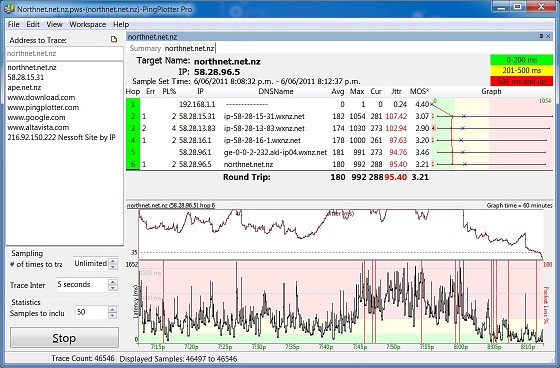Screen dimensions: 560x368
Task: Click the PingPlotter app icon in title bar
Action: pyautogui.click(x=10, y=8)
